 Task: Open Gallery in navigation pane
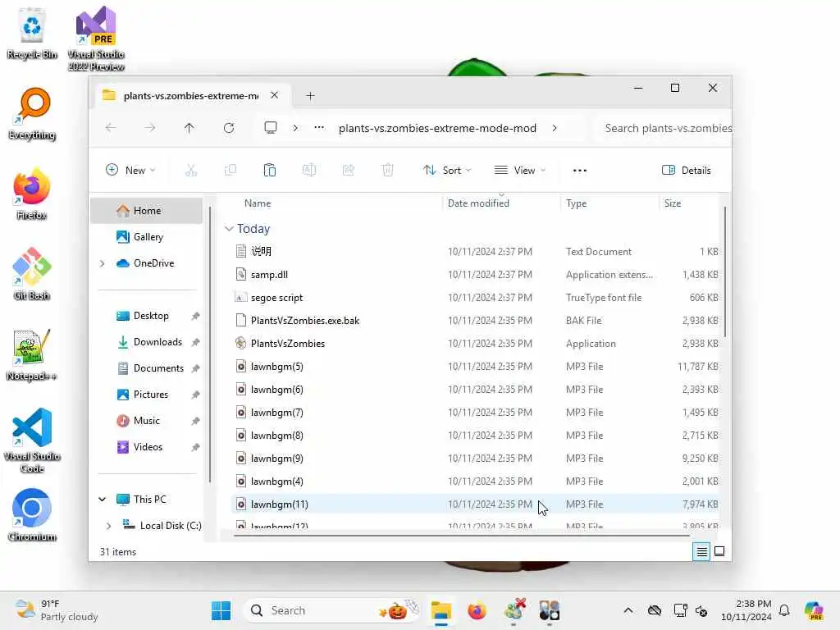(x=146, y=237)
